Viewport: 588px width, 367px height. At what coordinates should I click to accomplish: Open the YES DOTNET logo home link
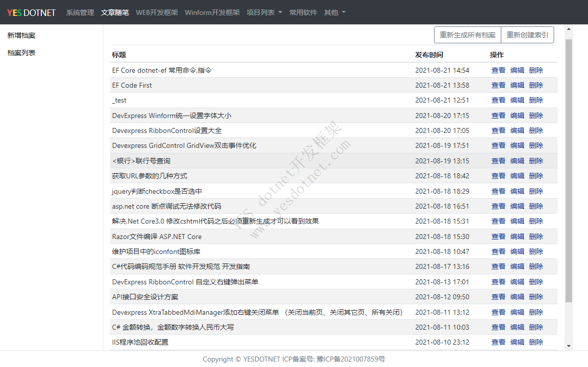click(x=31, y=12)
